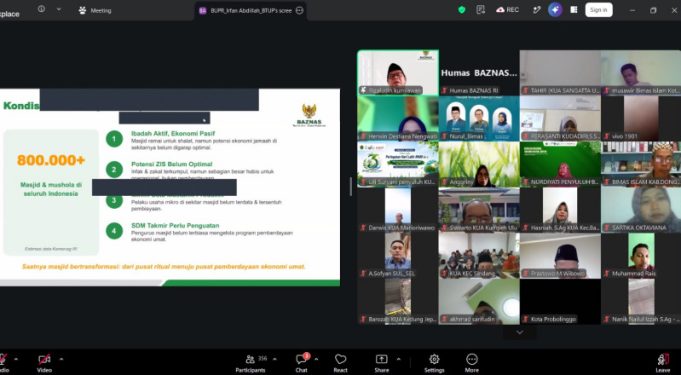Viewport: 681px width, 375px height.
Task: Open the view layout icon
Action: point(574,10)
